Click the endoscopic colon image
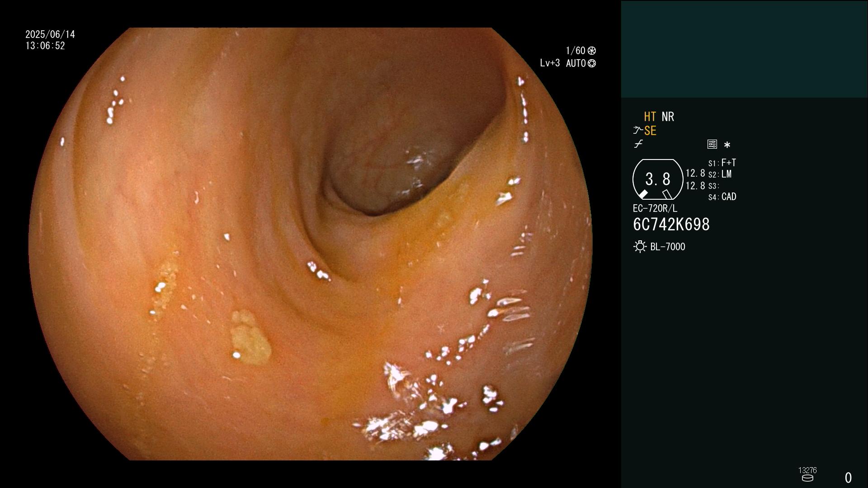Image resolution: width=868 pixels, height=488 pixels. coord(310,244)
